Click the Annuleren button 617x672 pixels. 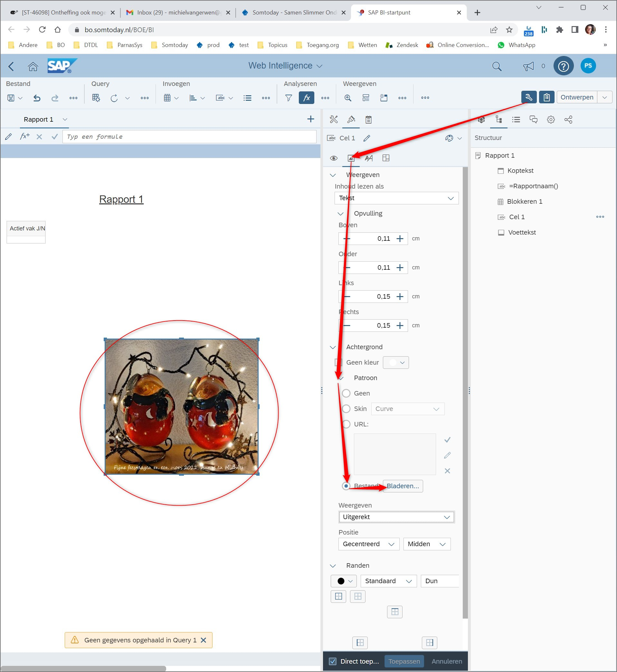coord(447,661)
